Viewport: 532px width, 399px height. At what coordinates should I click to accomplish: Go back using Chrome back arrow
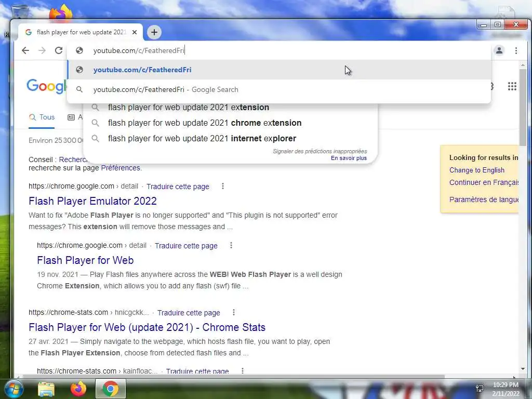tap(25, 50)
